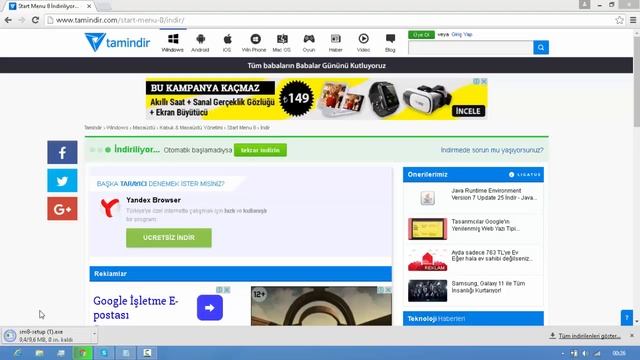Focus the site search input field

(x=471, y=48)
